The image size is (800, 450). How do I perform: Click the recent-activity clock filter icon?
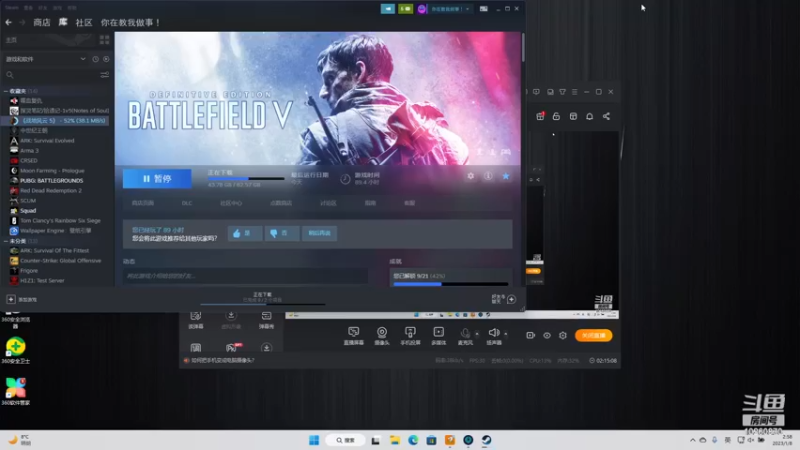click(x=95, y=59)
